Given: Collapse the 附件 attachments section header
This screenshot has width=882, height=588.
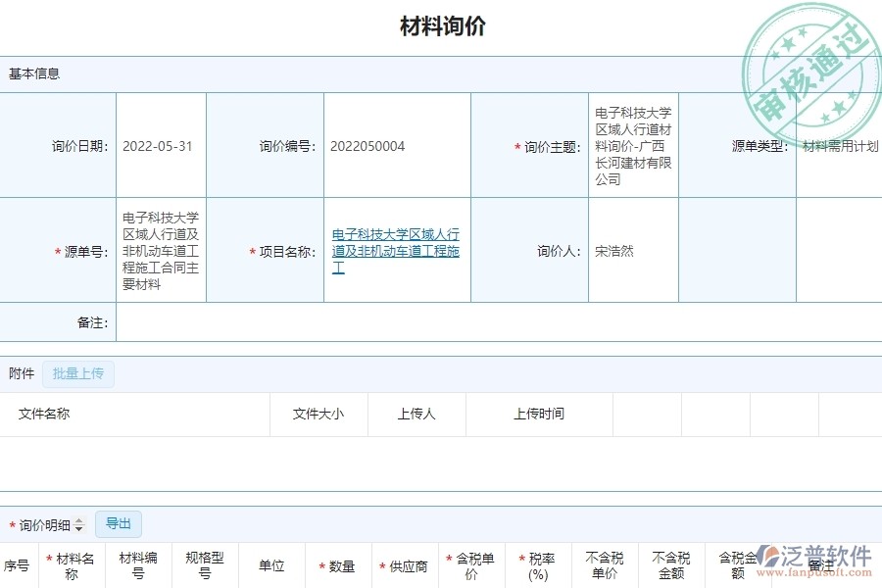Looking at the screenshot, I should [21, 373].
